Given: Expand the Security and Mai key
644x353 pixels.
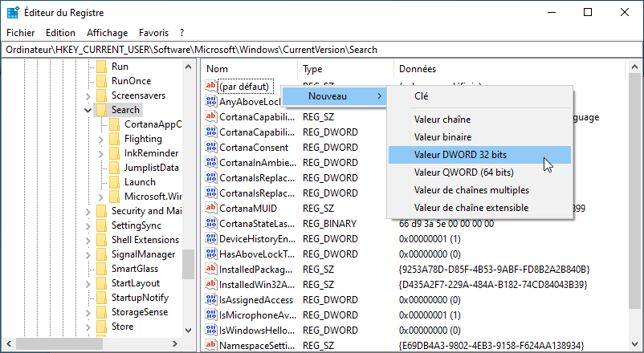Looking at the screenshot, I should [88, 211].
